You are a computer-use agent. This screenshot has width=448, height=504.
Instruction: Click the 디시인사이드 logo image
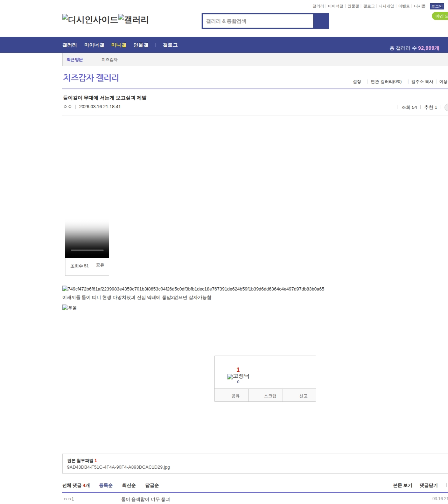coord(90,20)
